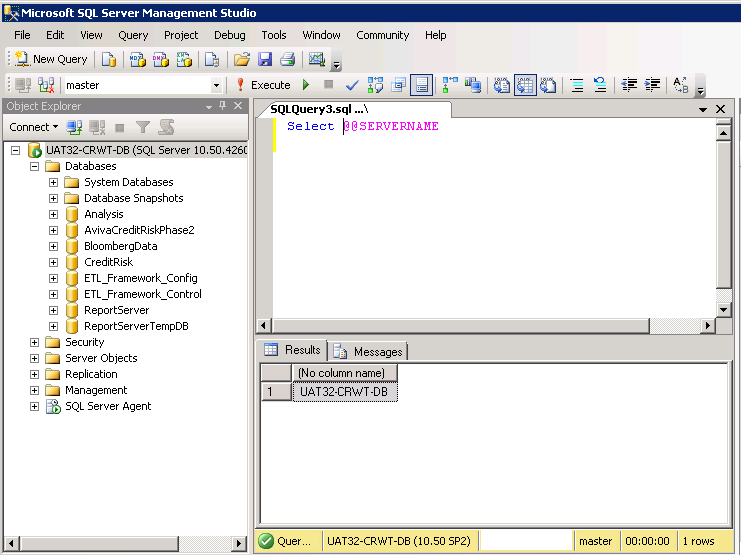Screen dimensions: 741x555
Task: Toggle Results to Text icon
Action: tap(501, 85)
